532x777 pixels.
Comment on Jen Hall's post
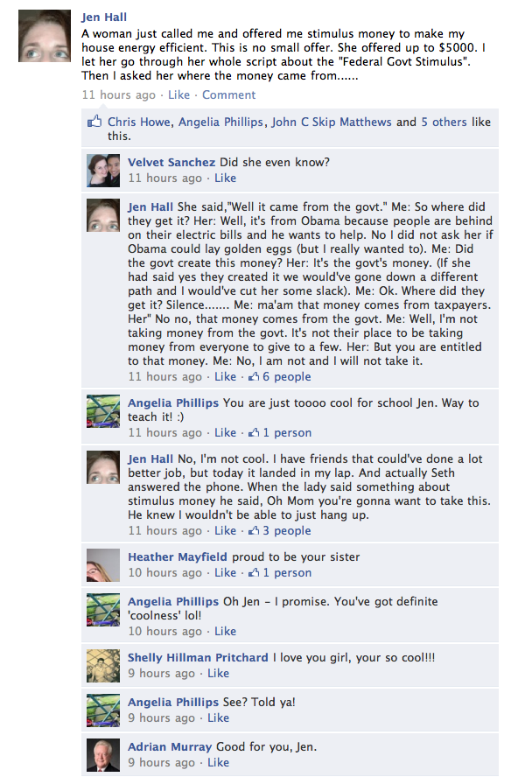[x=229, y=94]
